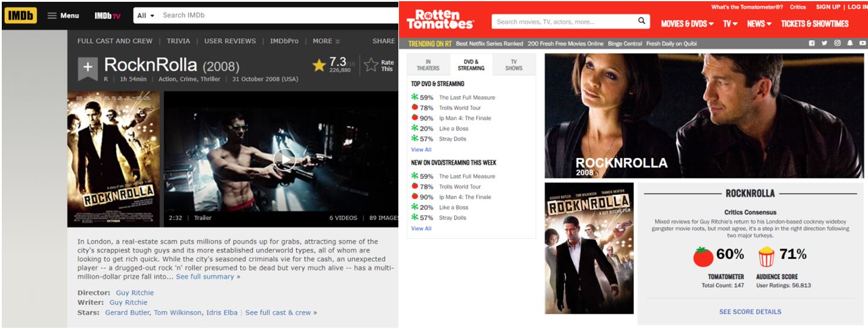The image size is (868, 329).
Task: Open the IMDbPro link
Action: [x=284, y=41]
